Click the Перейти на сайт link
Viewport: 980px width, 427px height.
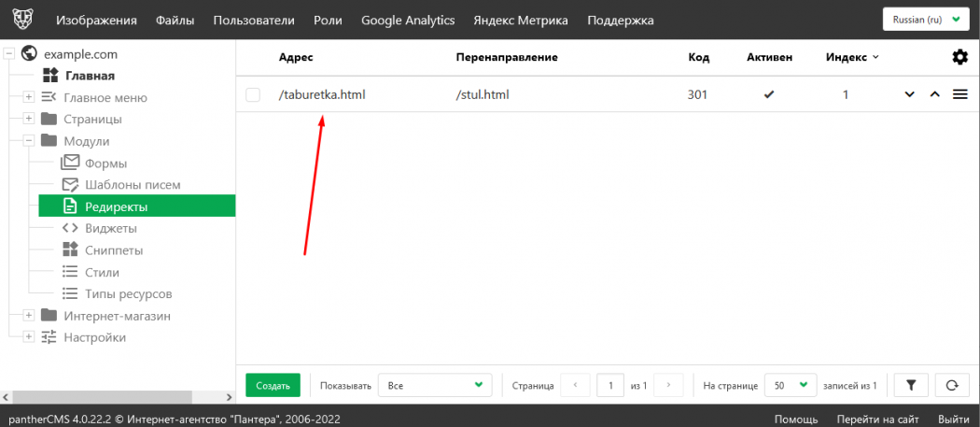pos(878,419)
